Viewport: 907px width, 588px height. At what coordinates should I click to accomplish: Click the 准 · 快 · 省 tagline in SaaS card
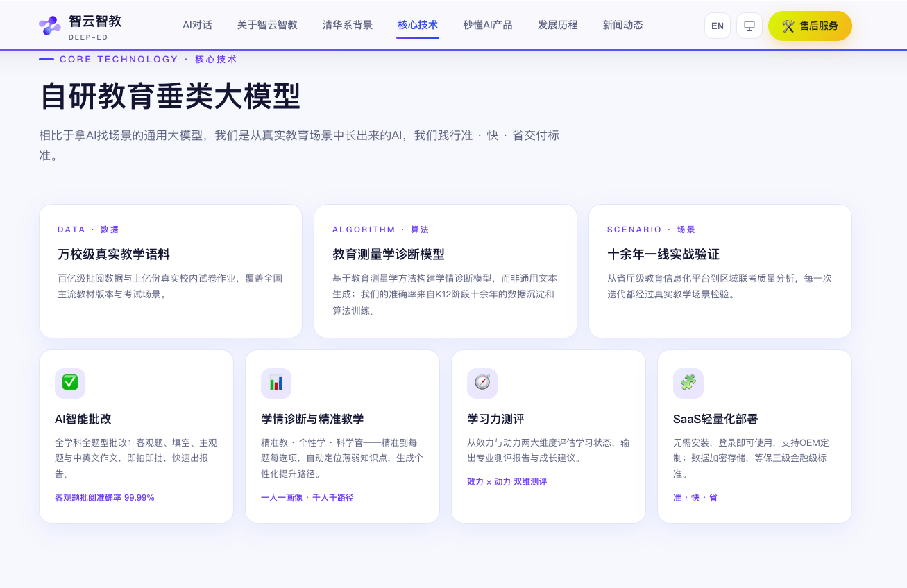click(695, 498)
